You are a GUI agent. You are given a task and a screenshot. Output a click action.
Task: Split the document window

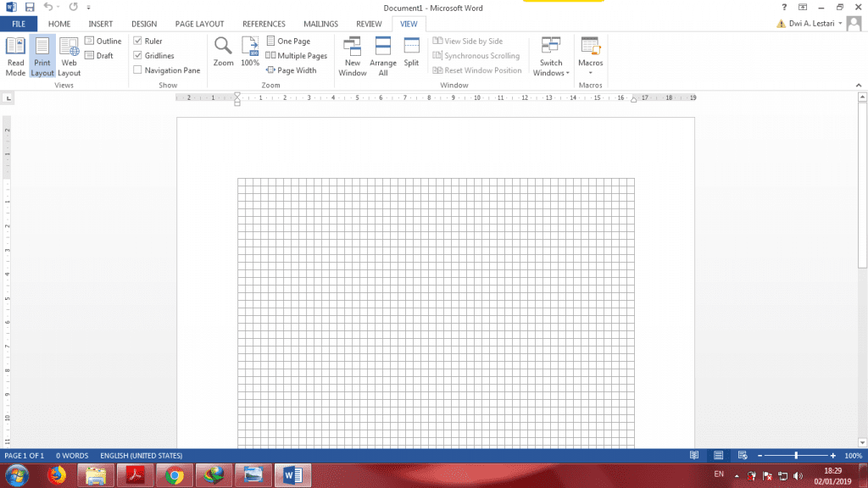tap(411, 52)
